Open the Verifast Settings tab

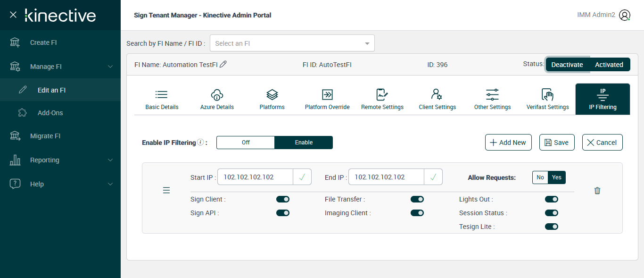[548, 99]
